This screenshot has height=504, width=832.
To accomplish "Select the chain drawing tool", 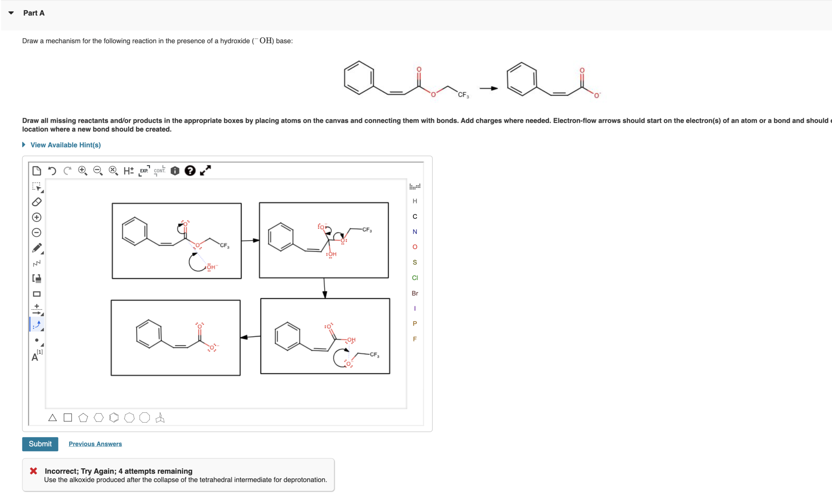I will click(x=37, y=263).
